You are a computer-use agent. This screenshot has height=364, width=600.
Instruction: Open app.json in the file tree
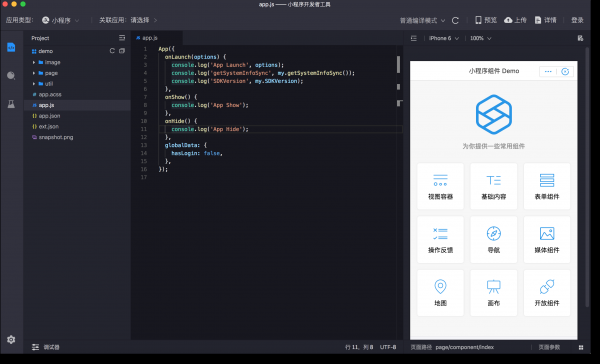click(x=49, y=116)
